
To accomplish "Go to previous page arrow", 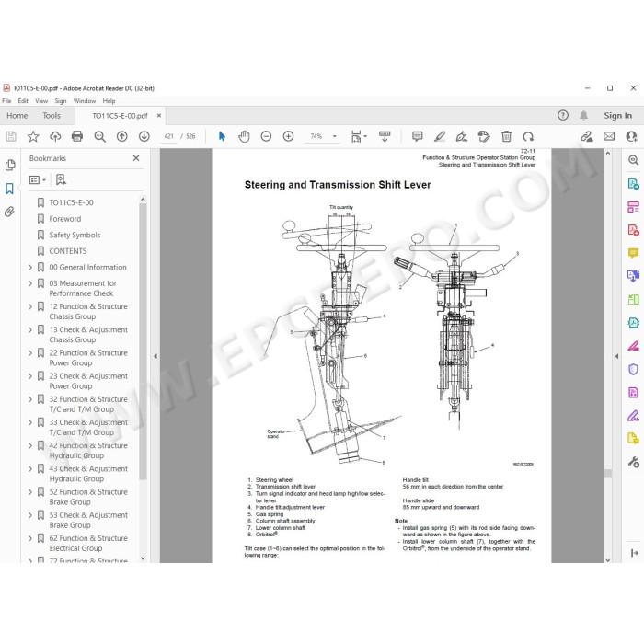I will 122,136.
